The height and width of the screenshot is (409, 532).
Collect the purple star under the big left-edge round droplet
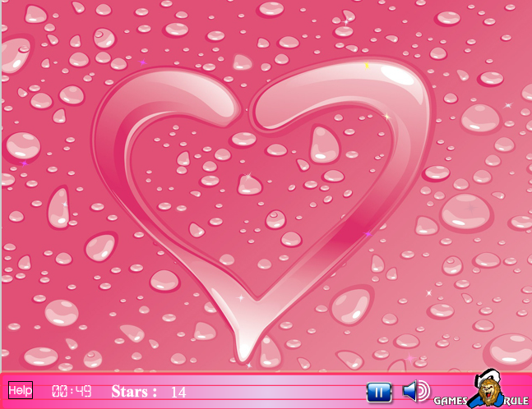click(25, 163)
